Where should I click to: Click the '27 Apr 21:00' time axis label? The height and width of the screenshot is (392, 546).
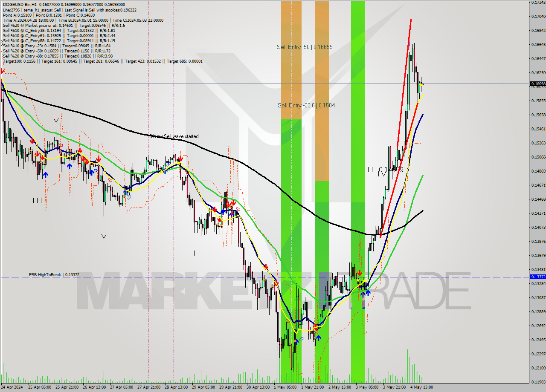click(x=148, y=387)
